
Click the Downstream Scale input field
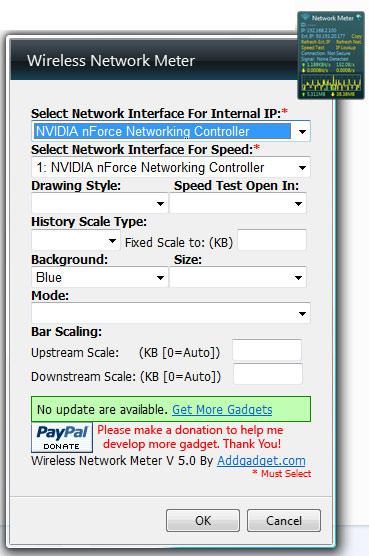click(268, 374)
